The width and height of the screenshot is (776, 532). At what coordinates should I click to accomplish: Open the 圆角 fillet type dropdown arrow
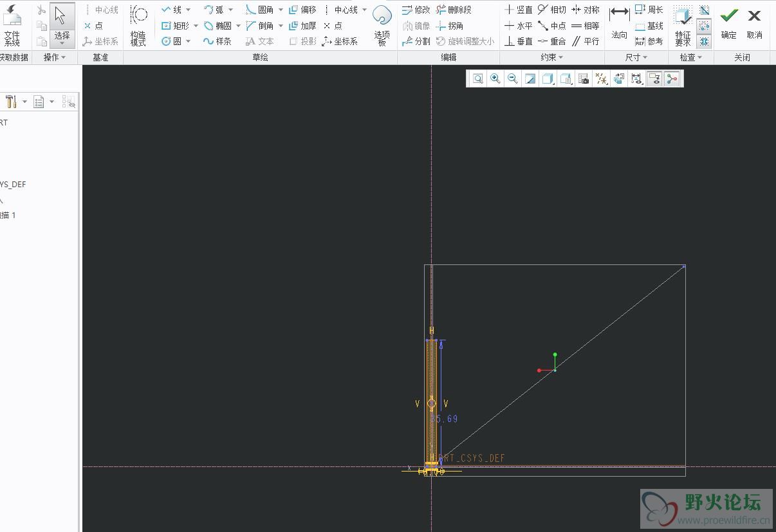click(281, 10)
